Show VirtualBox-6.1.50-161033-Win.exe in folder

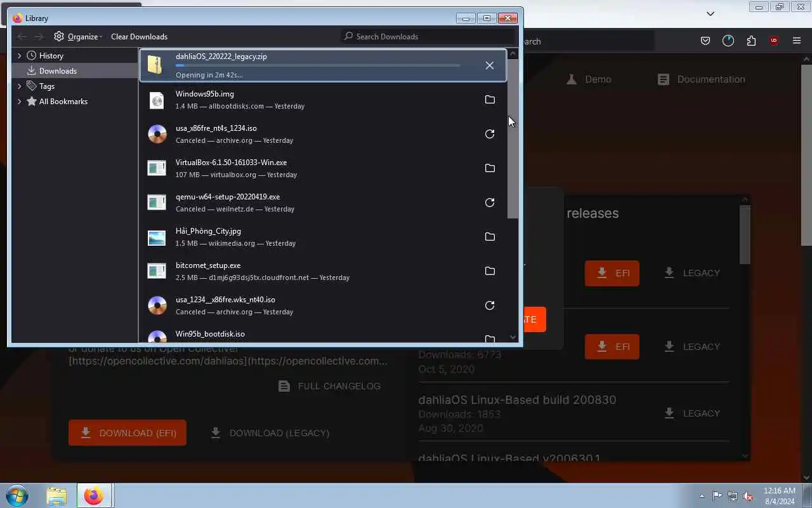click(490, 168)
